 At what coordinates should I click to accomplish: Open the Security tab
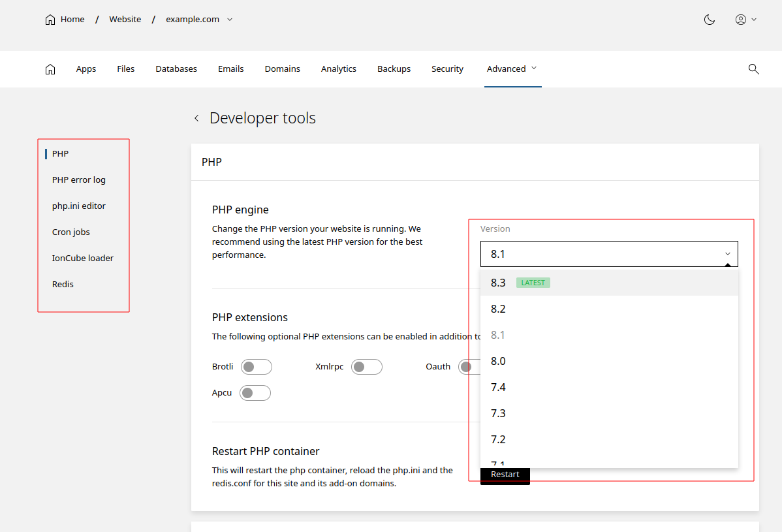[447, 69]
